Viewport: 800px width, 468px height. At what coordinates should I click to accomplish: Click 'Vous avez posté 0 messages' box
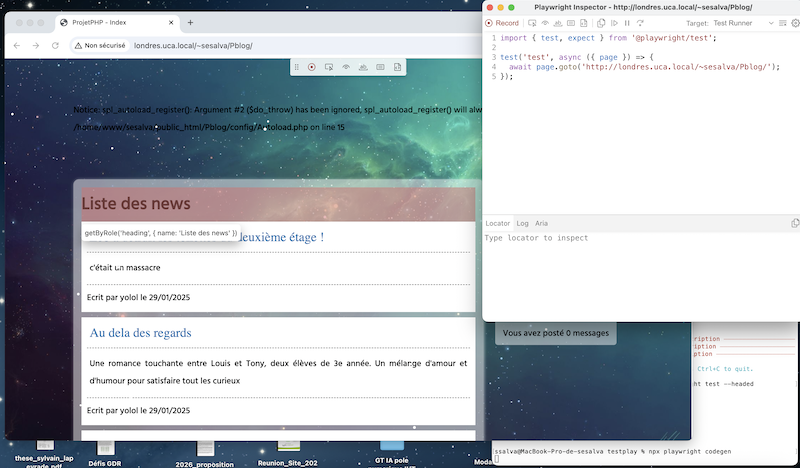[556, 333]
